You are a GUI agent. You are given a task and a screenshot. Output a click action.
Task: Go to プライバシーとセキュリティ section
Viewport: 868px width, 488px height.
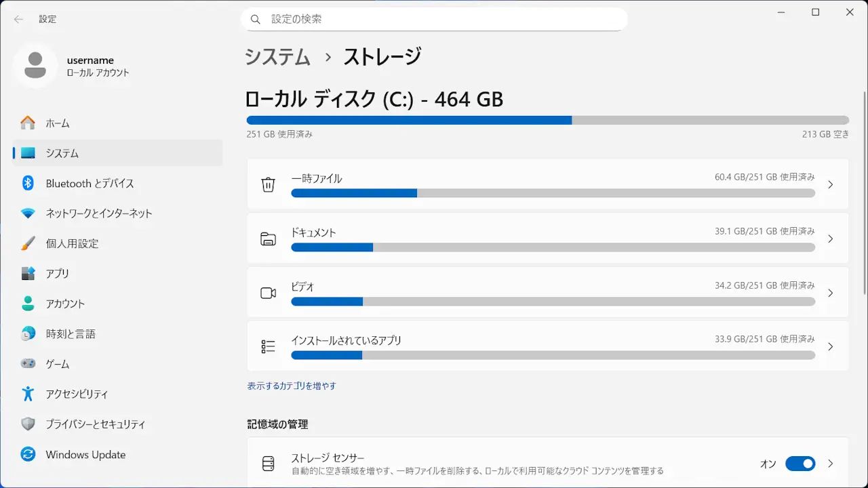tap(95, 424)
